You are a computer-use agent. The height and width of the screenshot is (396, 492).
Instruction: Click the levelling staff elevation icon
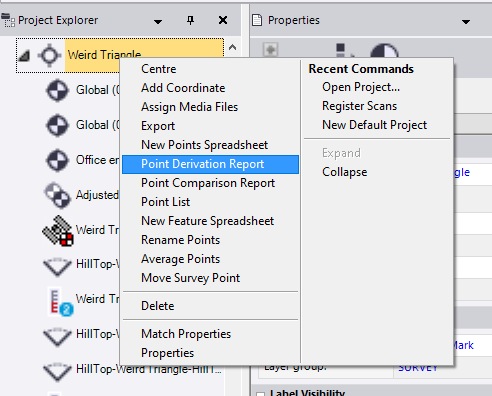coord(60,301)
